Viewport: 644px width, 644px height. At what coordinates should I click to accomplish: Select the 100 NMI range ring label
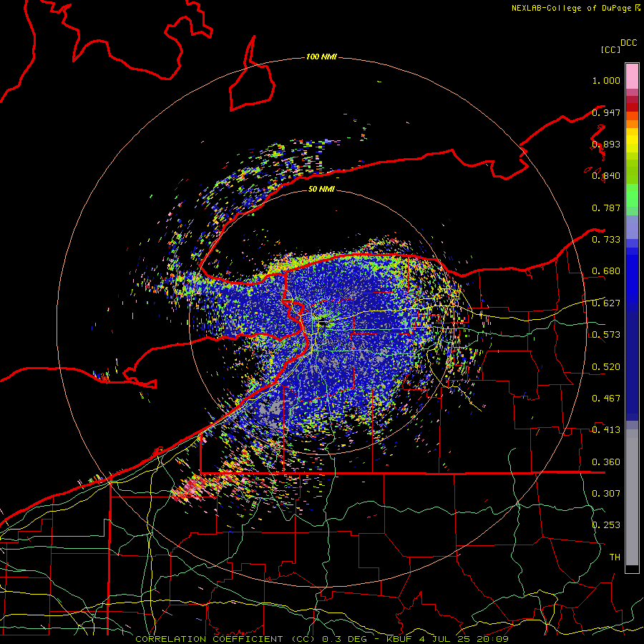[321, 57]
